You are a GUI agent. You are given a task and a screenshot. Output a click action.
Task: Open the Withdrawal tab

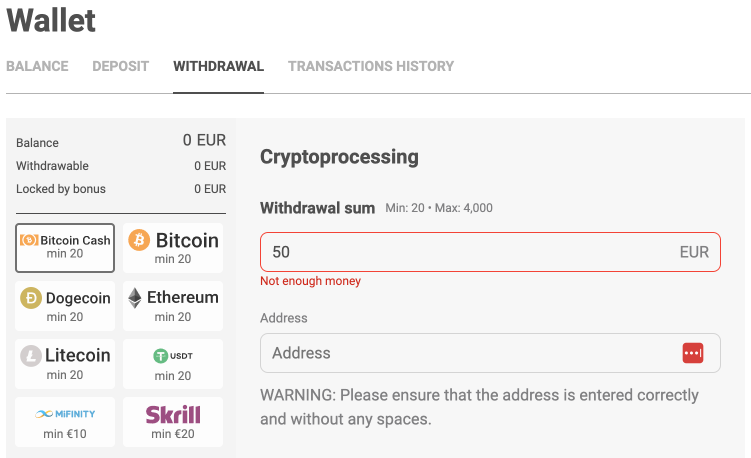(218, 67)
